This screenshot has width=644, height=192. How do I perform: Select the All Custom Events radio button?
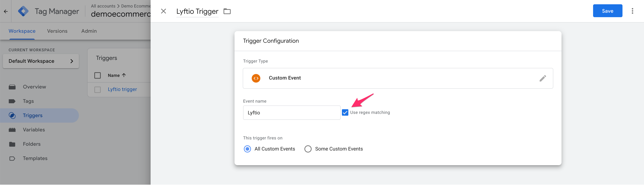(x=247, y=149)
